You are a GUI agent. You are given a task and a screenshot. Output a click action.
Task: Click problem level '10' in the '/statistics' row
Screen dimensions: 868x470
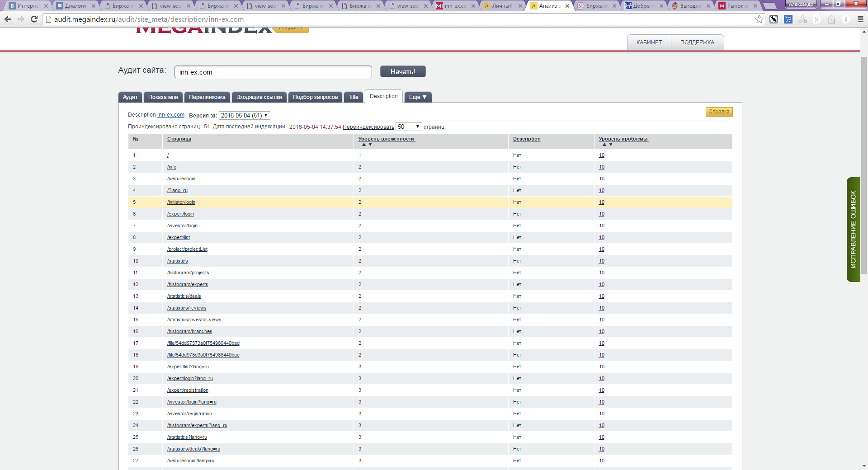tap(602, 261)
